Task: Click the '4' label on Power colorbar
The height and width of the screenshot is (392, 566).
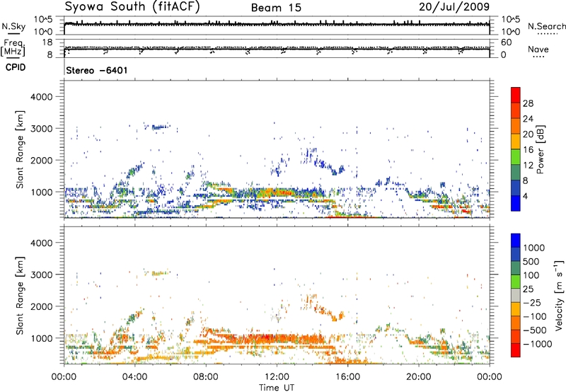Action: click(x=525, y=197)
